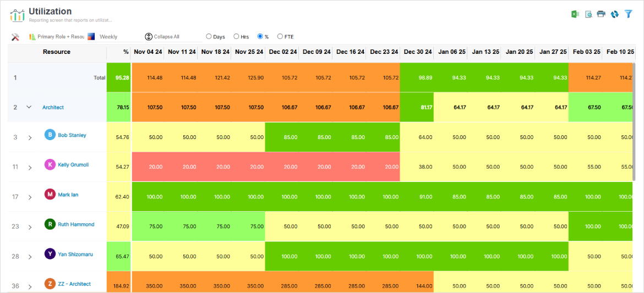
Task: Select the Days radio button
Action: [209, 36]
